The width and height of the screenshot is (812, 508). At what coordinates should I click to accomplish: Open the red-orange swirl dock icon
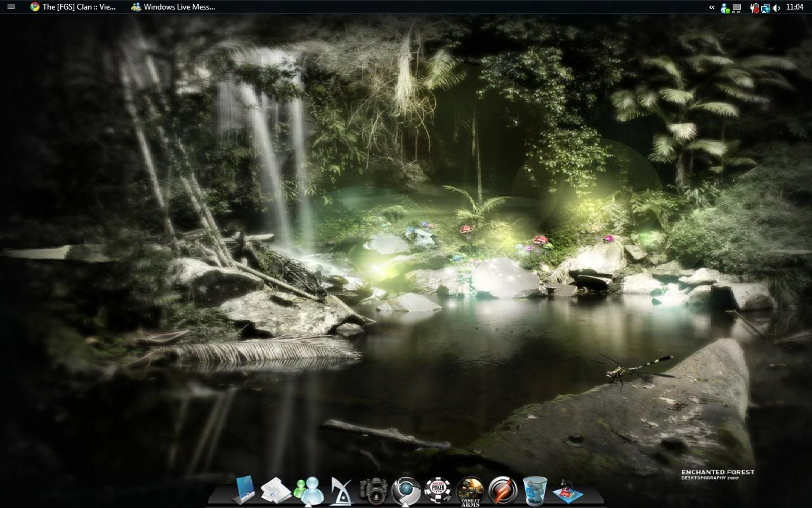[503, 490]
